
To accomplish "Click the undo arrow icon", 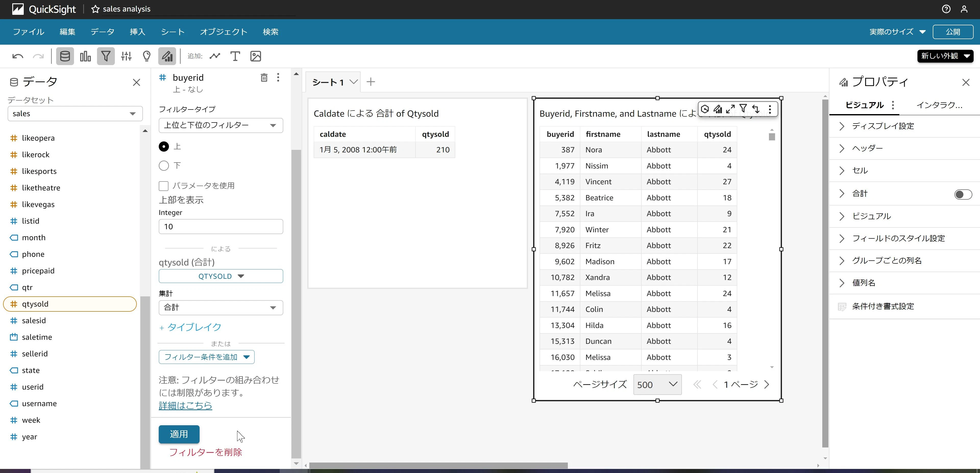I will (x=18, y=56).
